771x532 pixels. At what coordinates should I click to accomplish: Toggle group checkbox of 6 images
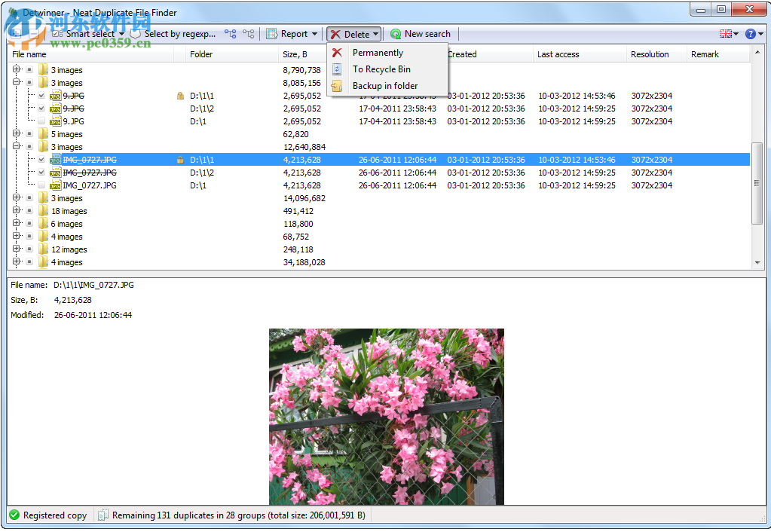click(x=29, y=223)
